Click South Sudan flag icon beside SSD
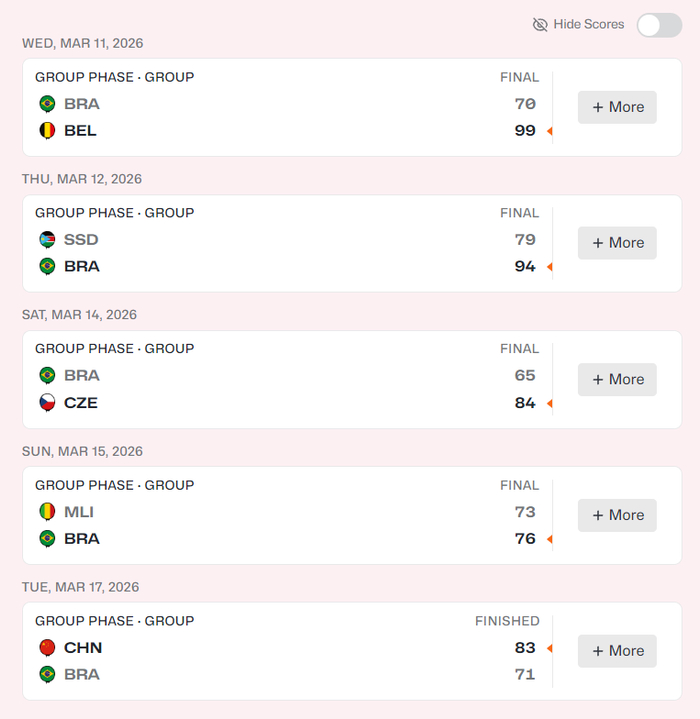This screenshot has width=700, height=719. click(x=47, y=240)
